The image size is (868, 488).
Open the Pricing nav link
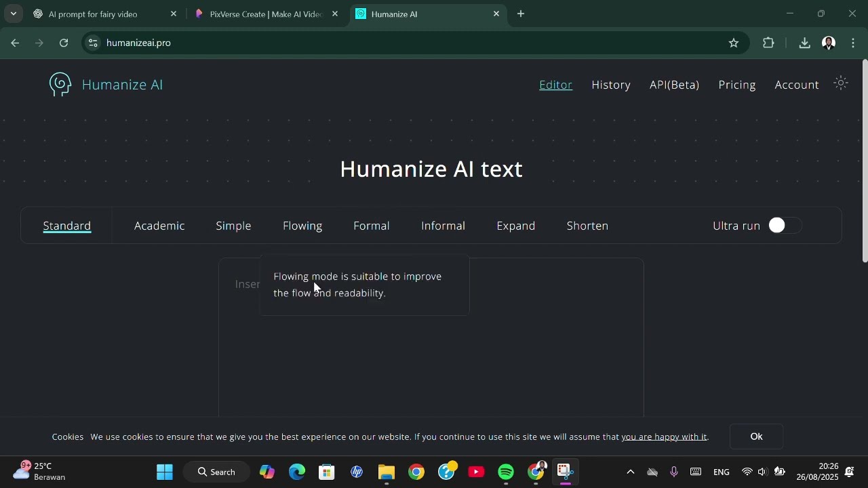(x=737, y=85)
